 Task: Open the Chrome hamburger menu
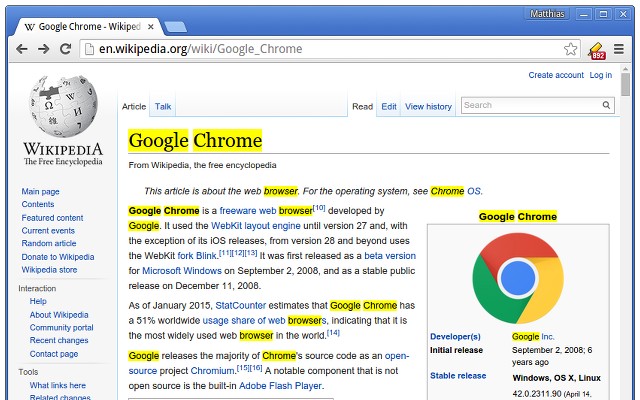coord(619,49)
